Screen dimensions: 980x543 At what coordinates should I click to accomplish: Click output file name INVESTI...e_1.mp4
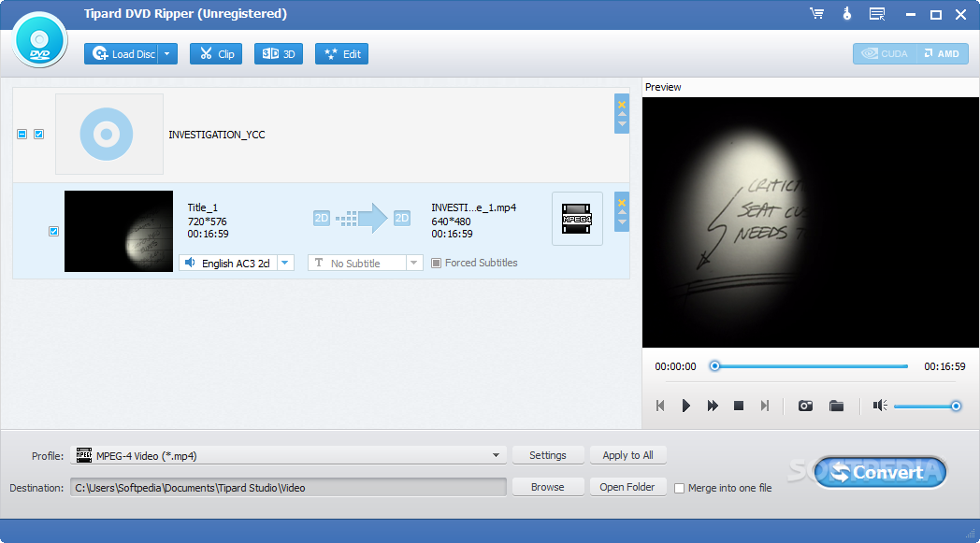coord(474,207)
